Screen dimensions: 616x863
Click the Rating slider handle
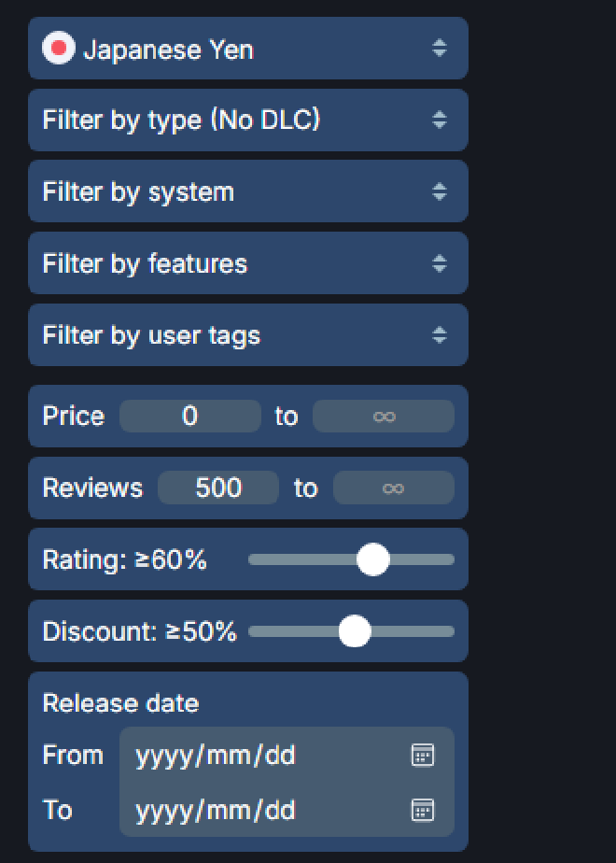point(373,559)
